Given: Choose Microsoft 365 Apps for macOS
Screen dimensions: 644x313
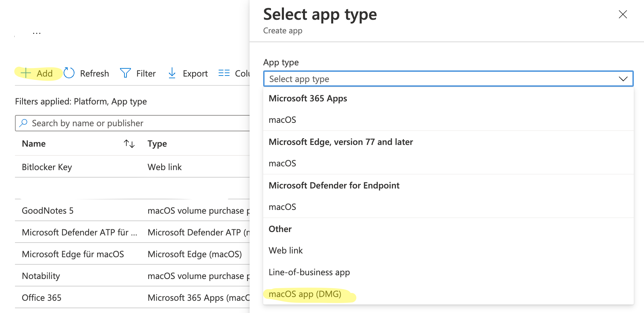Looking at the screenshot, I should 282,119.
